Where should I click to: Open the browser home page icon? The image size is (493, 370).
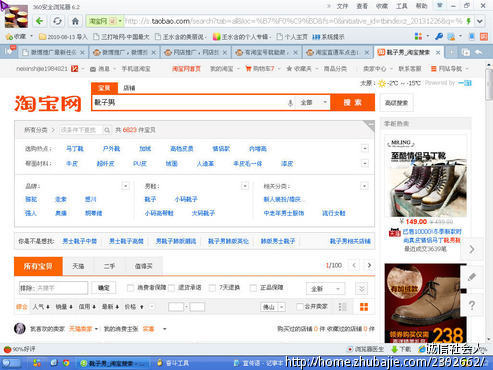pyautogui.click(x=75, y=21)
